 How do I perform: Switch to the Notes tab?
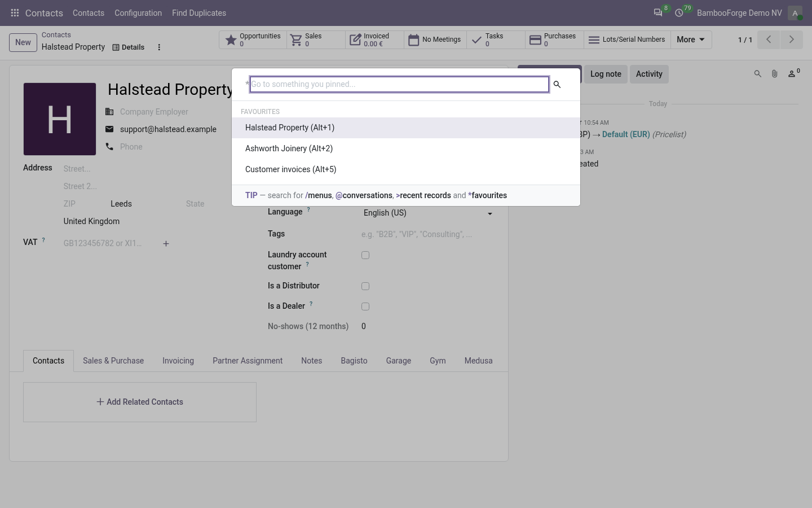click(x=312, y=361)
